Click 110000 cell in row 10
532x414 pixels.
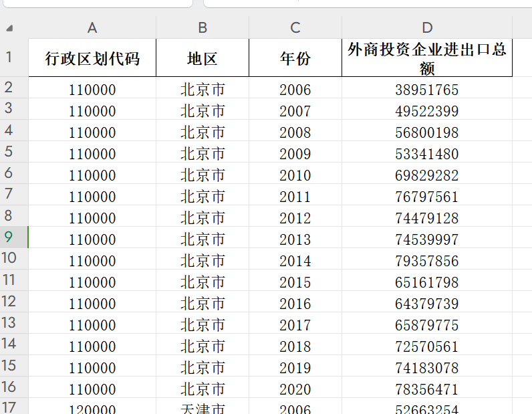point(92,259)
